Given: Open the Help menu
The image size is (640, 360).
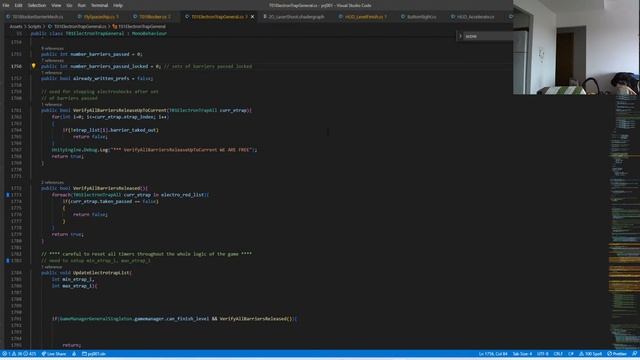Looking at the screenshot, I should click(118, 5).
